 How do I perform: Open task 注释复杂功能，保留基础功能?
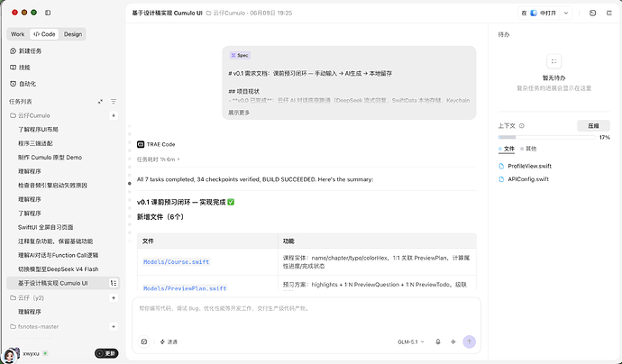pos(56,241)
